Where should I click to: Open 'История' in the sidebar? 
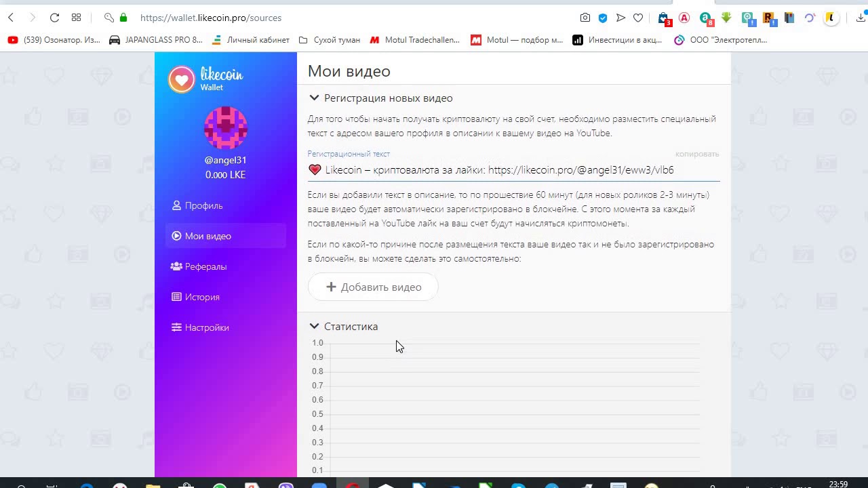click(226, 297)
